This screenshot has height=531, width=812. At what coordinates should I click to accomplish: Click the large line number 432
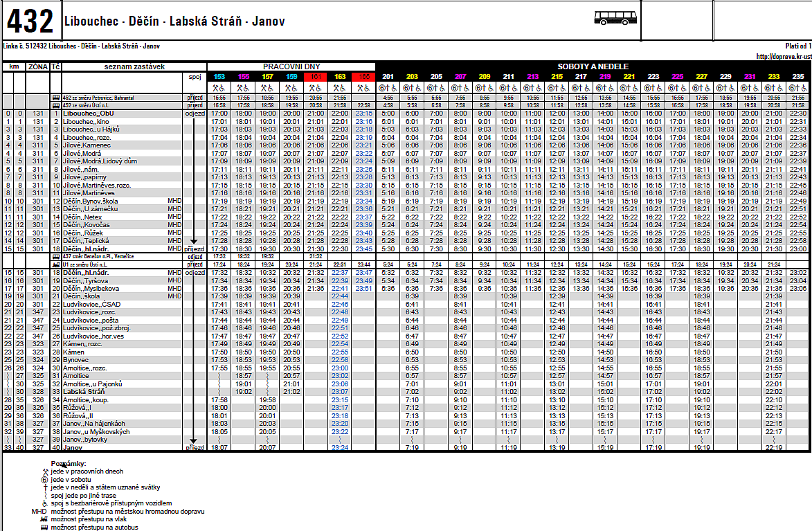[x=30, y=21]
